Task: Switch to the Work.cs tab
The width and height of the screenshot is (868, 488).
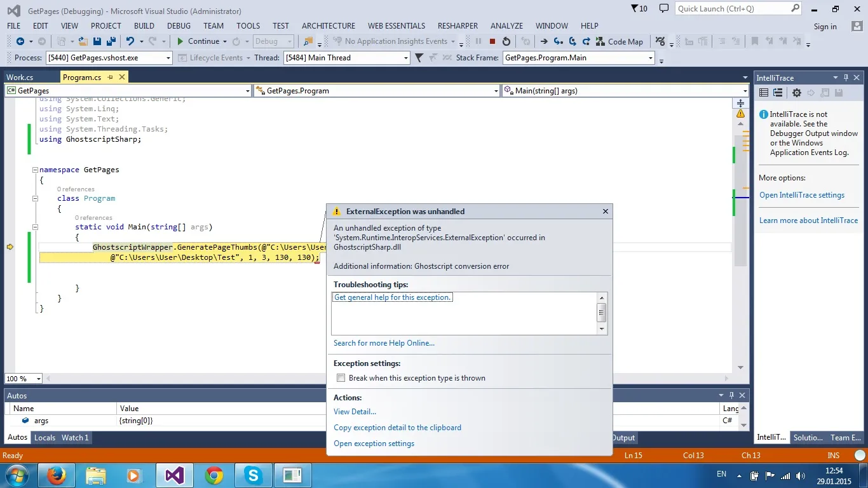Action: coord(20,77)
